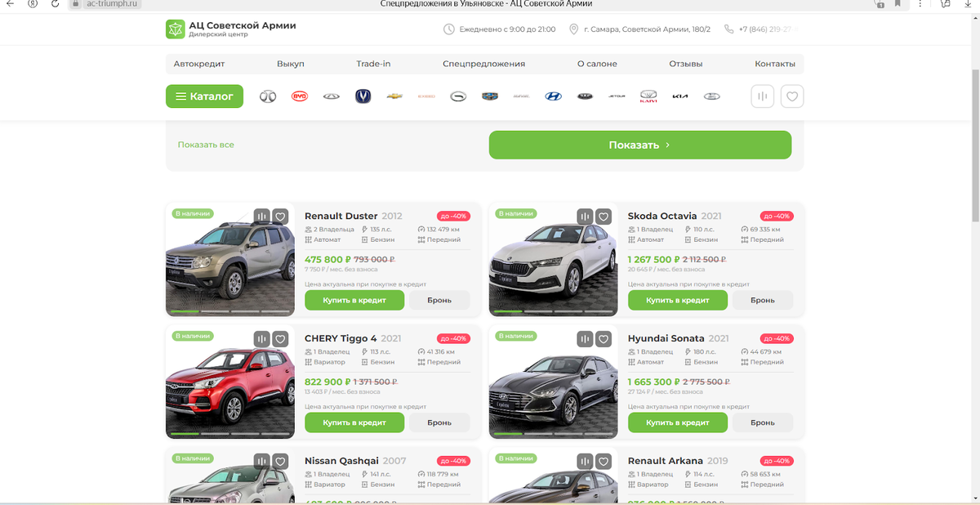980x505 pixels.
Task: Buy Renault Duster on credit
Action: (x=354, y=300)
